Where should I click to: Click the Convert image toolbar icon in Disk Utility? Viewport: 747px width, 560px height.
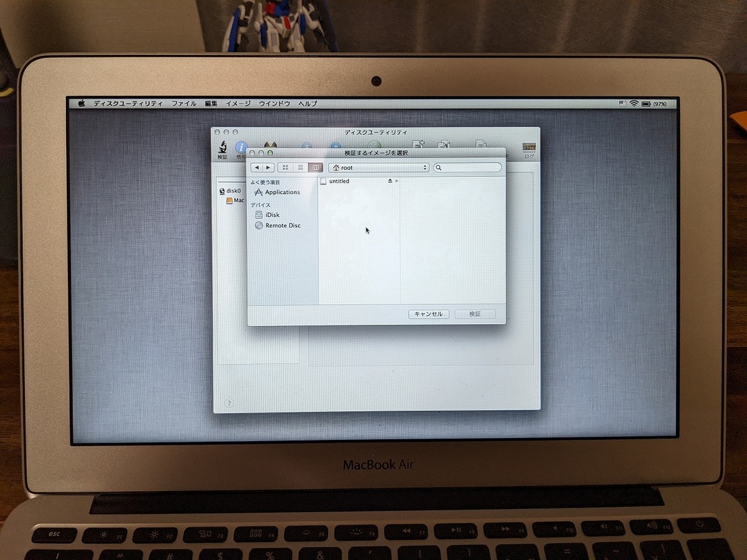pos(444,144)
